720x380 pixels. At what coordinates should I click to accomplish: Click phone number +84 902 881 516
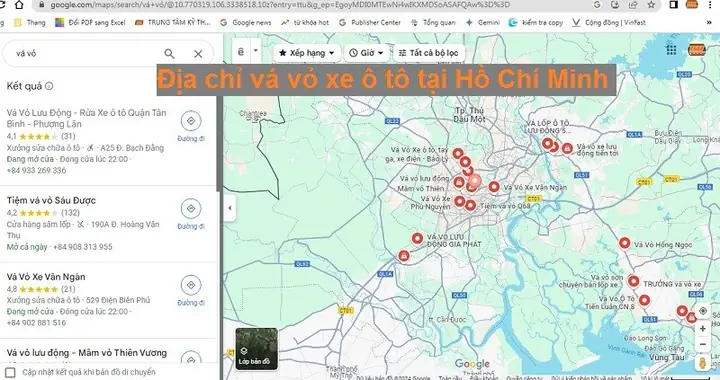36,323
